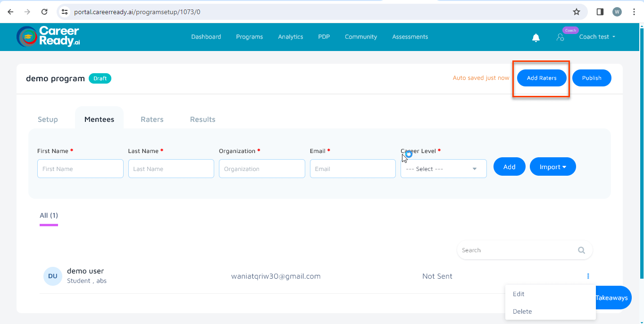Choose Edit from the context menu
The image size is (644, 324).
coord(519,294)
